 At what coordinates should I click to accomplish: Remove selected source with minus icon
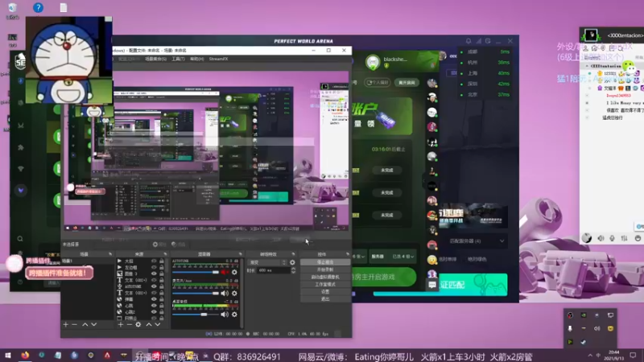(x=129, y=325)
